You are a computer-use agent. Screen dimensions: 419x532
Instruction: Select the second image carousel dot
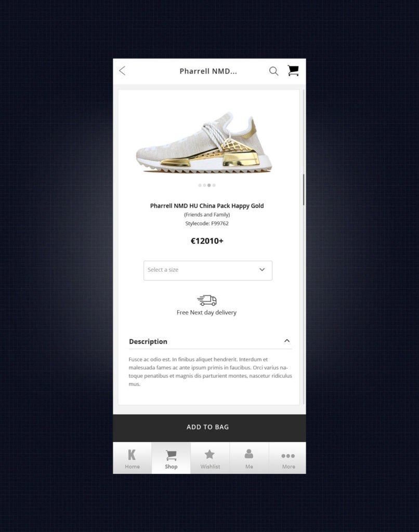pos(204,185)
